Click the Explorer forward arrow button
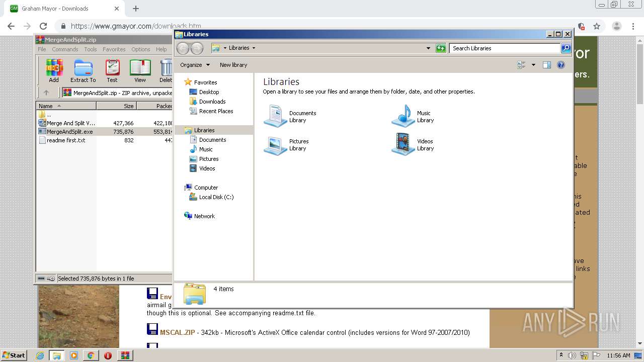644x362 pixels. click(x=197, y=48)
